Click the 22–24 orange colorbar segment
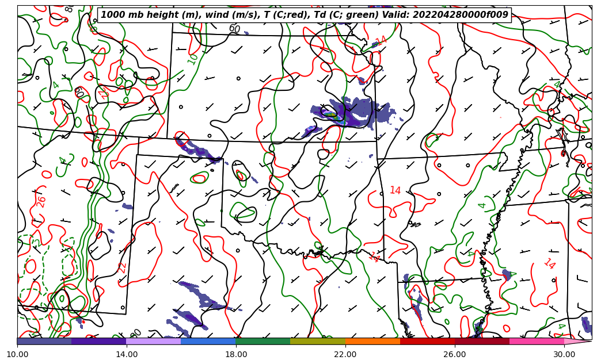Image resolution: width=597 pixels, height=364 pixels. (372, 341)
